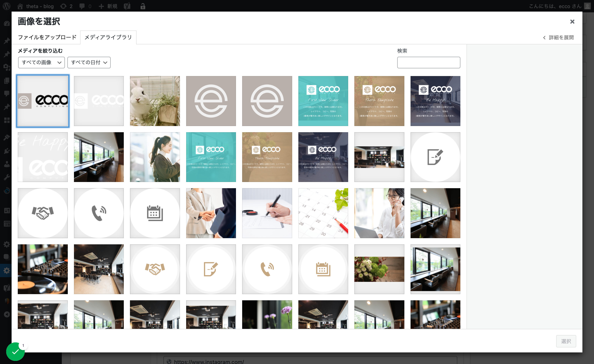This screenshot has height=364, width=594.
Task: Open the 新規 new content menu
Action: [x=108, y=6]
